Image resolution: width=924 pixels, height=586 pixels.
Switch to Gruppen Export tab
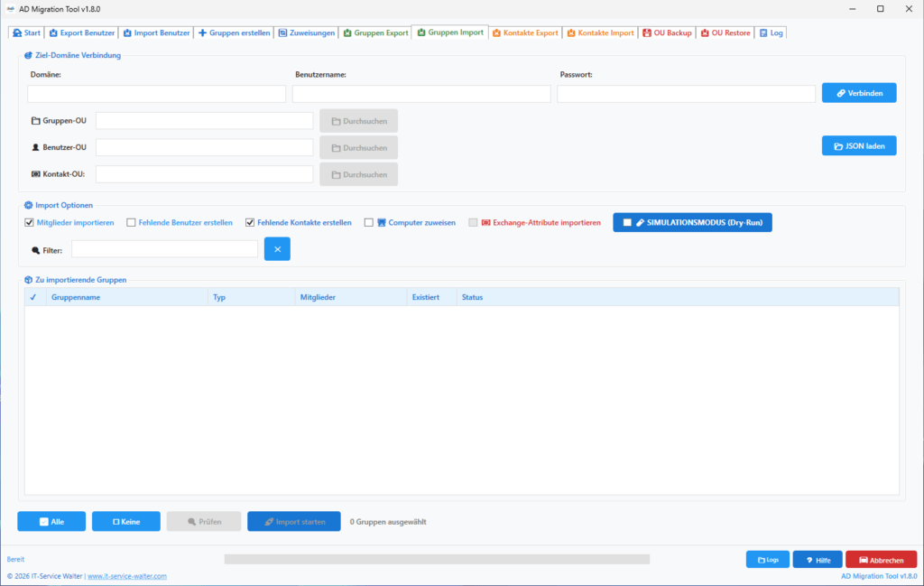(375, 33)
